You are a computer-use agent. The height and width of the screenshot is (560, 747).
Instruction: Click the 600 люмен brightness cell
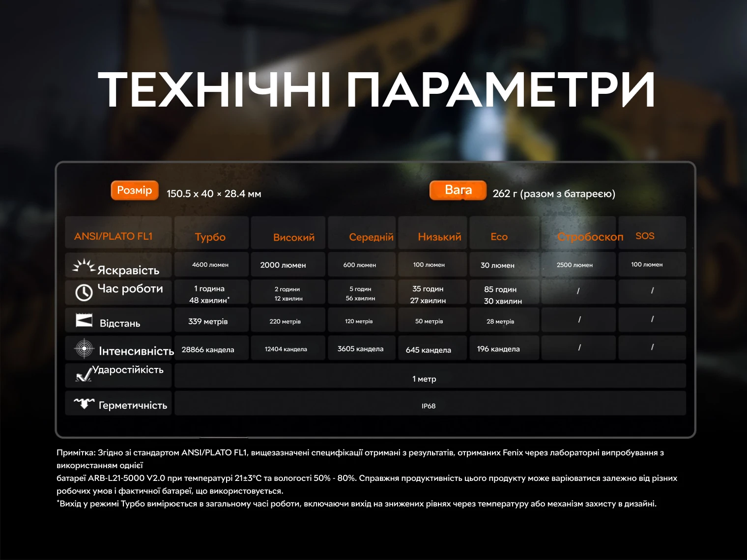362,265
